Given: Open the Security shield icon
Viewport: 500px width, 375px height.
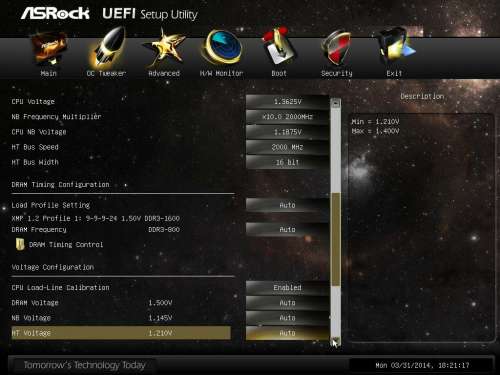Looking at the screenshot, I should pos(337,48).
